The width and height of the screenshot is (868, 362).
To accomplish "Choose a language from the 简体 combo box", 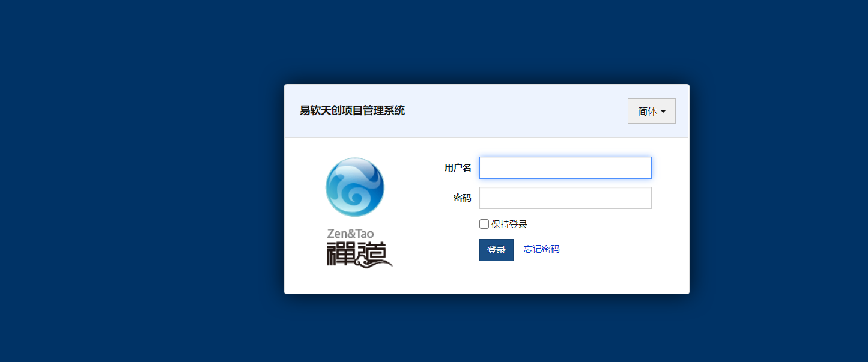I will tap(651, 110).
